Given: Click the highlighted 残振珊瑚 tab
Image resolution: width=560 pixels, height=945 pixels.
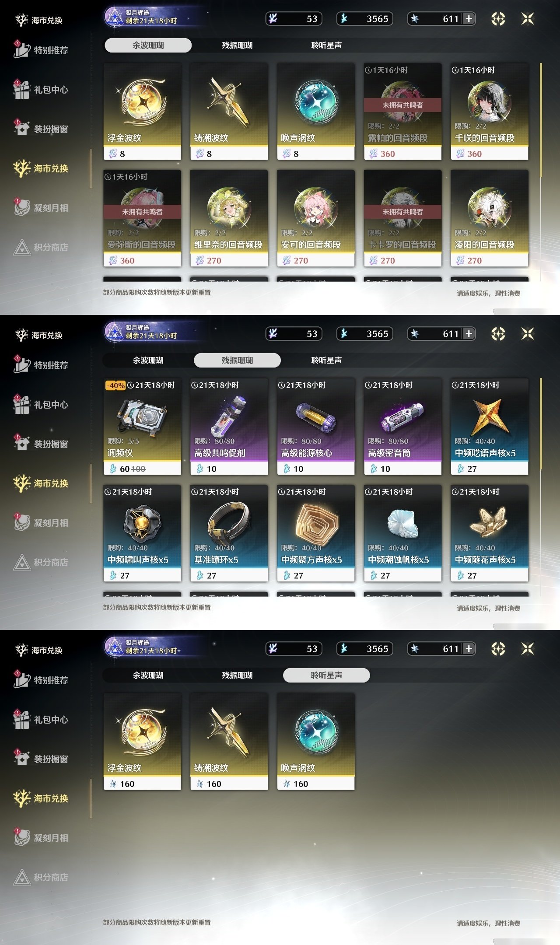Looking at the screenshot, I should (237, 360).
